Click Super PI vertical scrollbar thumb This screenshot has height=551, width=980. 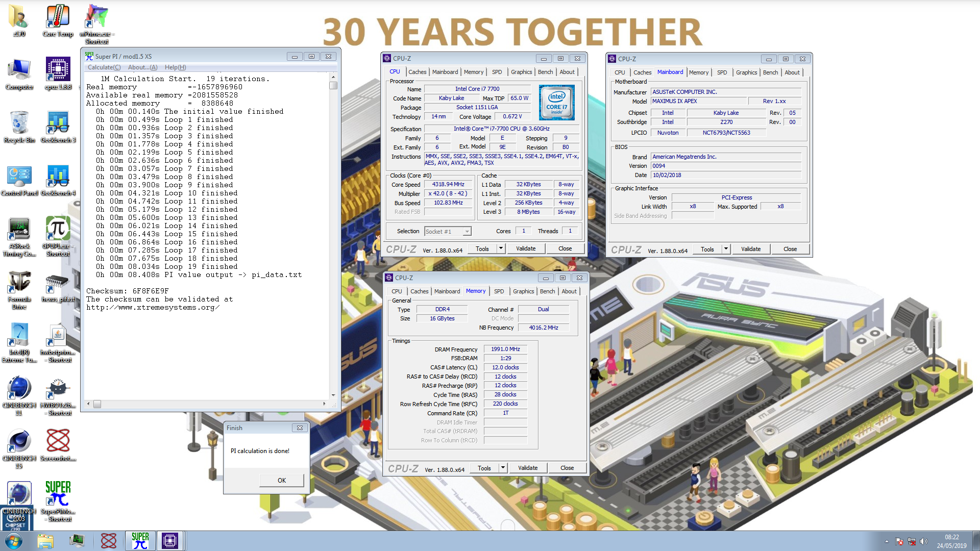tap(333, 85)
